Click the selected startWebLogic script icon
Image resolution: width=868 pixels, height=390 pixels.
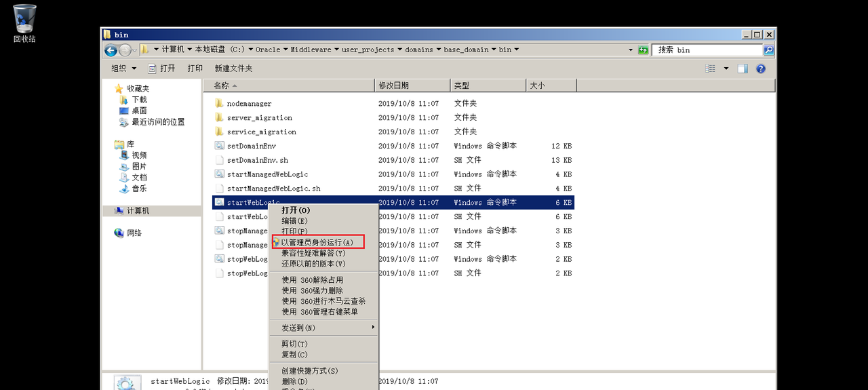point(219,202)
